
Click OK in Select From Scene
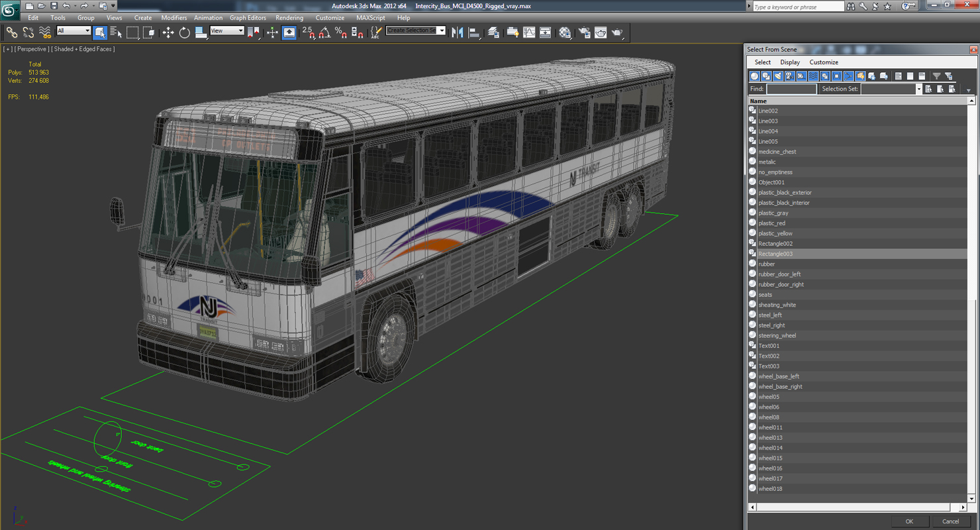coord(909,521)
